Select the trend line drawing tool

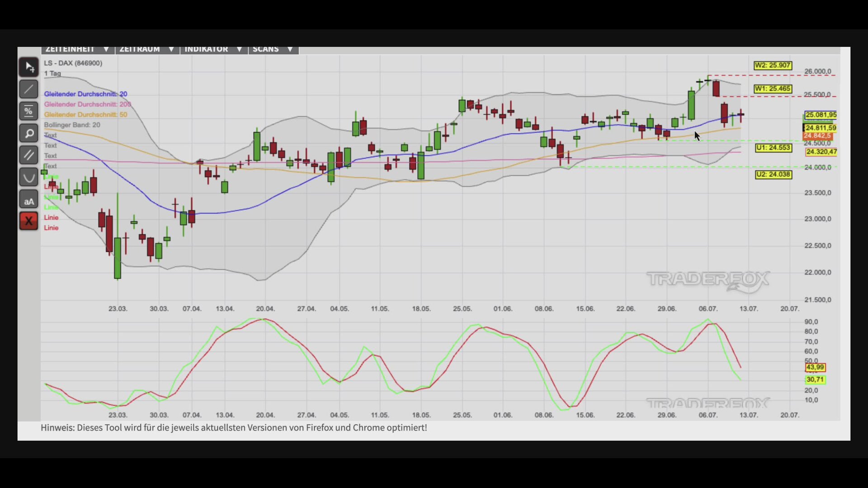tap(28, 89)
